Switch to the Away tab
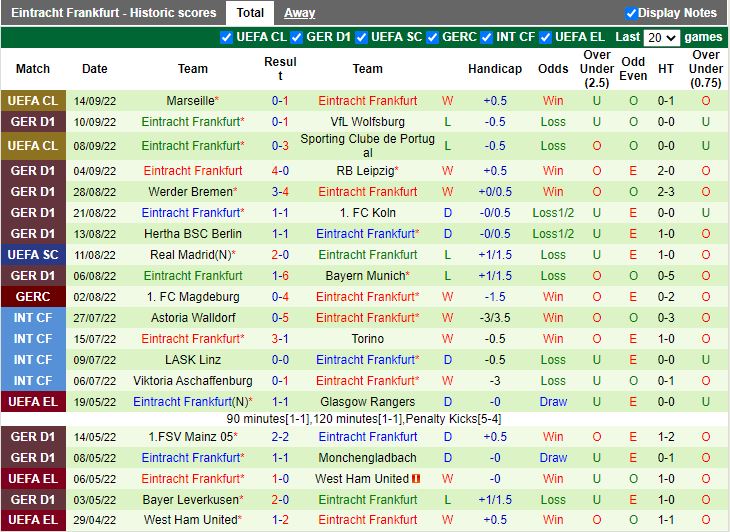730x532 pixels. 299,13
